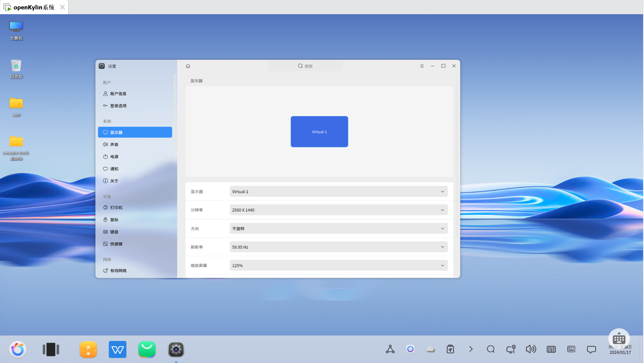
Task: Click the wired network tray icon
Action: pos(511,349)
